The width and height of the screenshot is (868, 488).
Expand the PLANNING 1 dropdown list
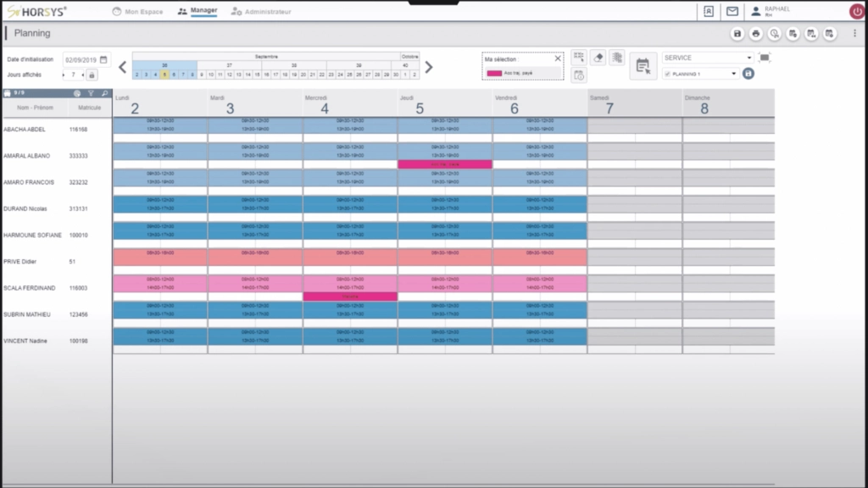click(734, 74)
